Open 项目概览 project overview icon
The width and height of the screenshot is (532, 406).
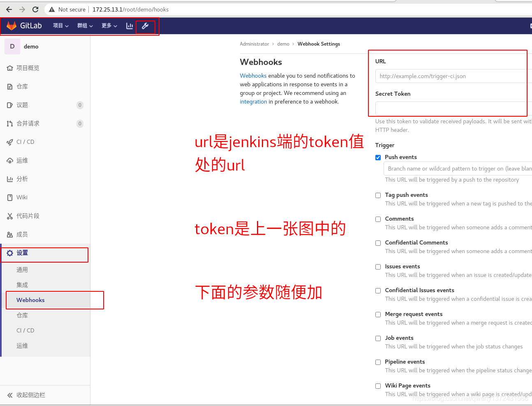coord(10,68)
